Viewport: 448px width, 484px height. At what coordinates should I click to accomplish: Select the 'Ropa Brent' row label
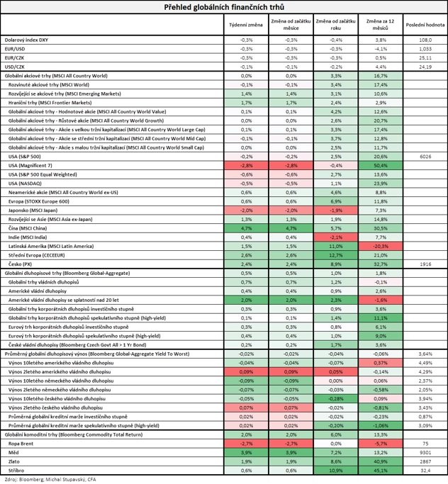(x=21, y=444)
